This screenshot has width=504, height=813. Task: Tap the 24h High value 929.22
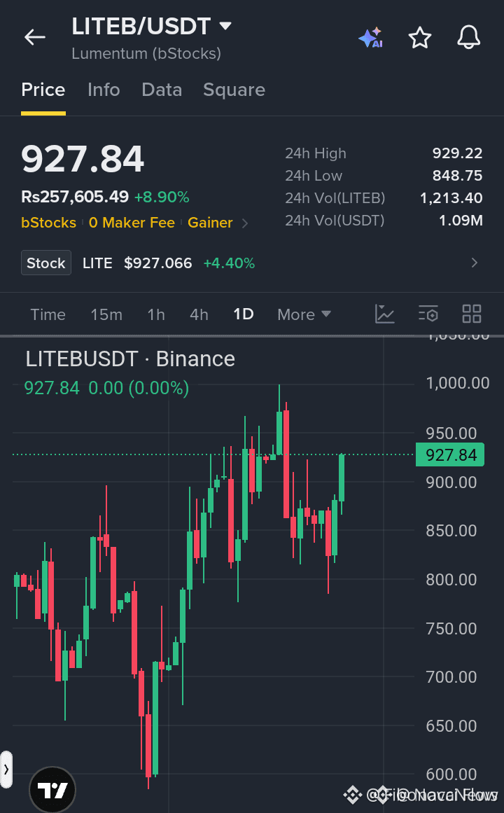pos(457,153)
